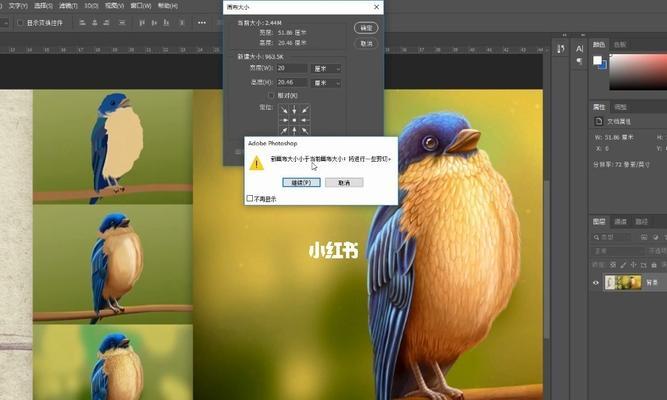Open the height unit 厘米 dropdown
This screenshot has width=667, height=400.
click(x=326, y=83)
